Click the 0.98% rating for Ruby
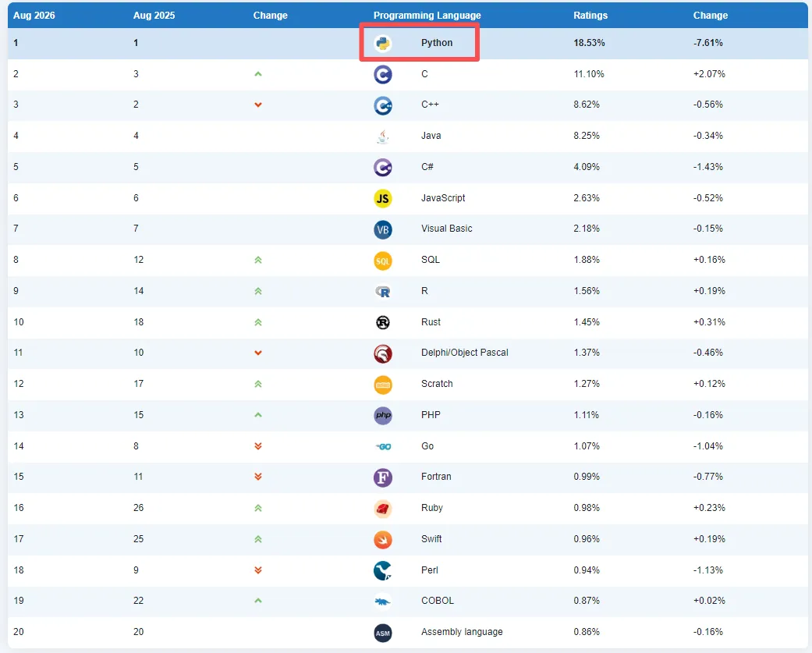 587,508
